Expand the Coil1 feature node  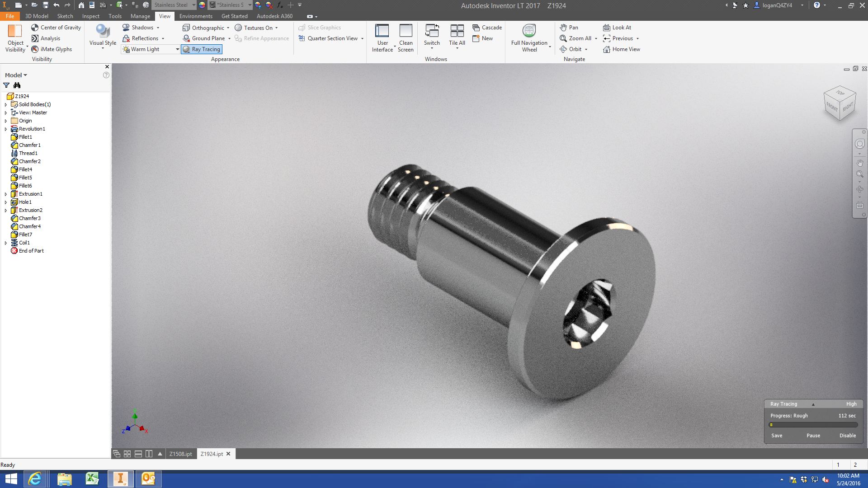point(6,243)
